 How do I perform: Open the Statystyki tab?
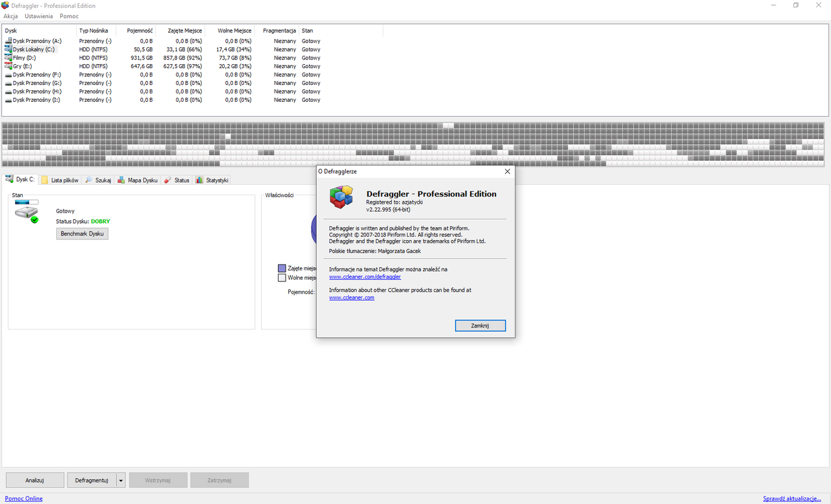point(212,180)
